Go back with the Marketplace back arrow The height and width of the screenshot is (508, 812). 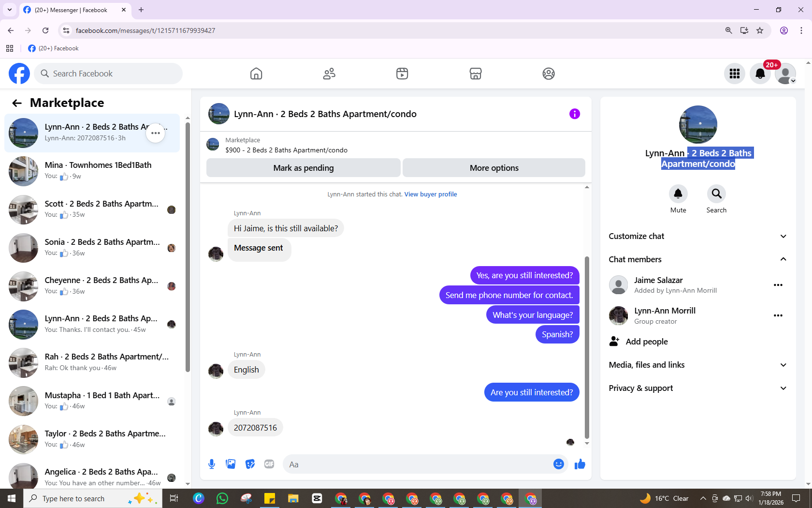17,103
